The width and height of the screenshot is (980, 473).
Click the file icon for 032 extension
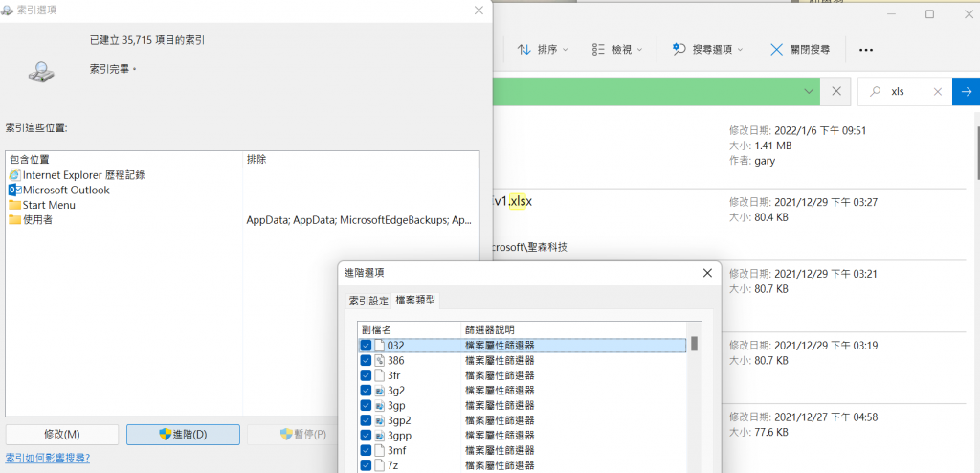point(379,346)
